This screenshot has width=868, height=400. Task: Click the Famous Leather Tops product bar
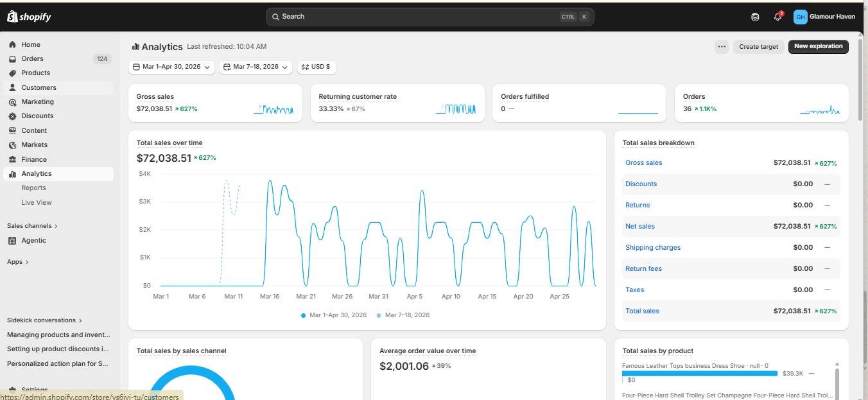coord(700,373)
